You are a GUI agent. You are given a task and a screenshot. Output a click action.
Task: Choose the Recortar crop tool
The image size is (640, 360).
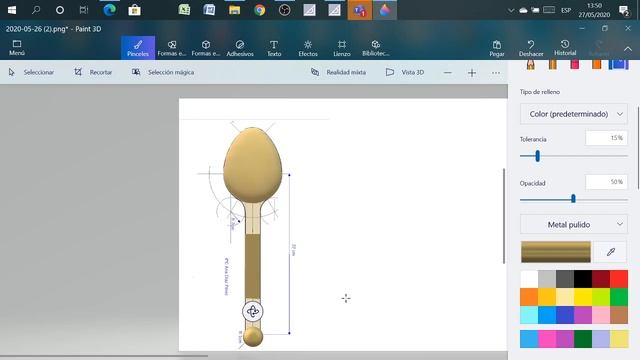(x=93, y=72)
